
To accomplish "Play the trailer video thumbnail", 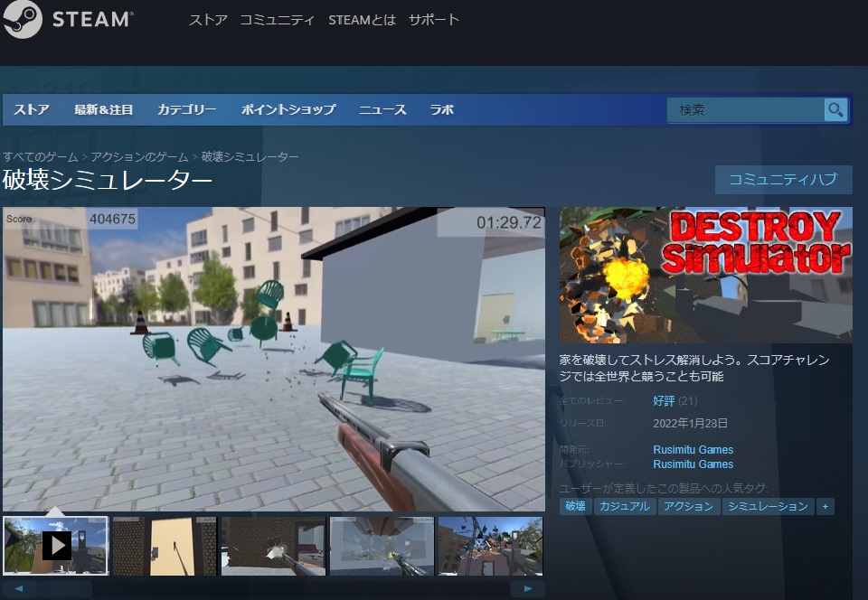I will pyautogui.click(x=55, y=546).
